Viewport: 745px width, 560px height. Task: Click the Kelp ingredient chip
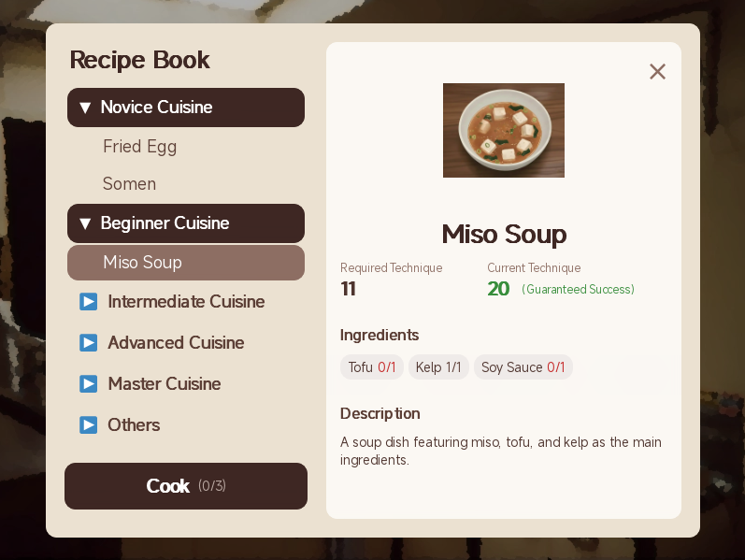click(438, 367)
